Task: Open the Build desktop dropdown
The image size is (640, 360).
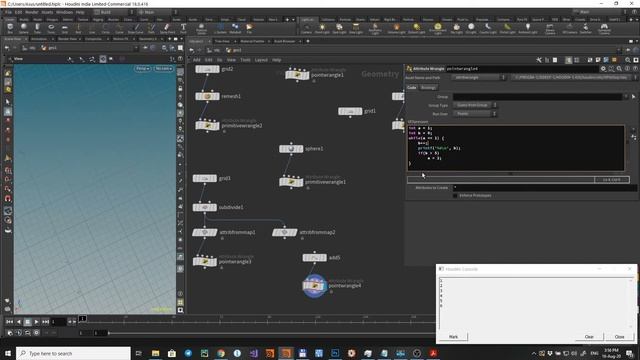Action: (x=114, y=12)
